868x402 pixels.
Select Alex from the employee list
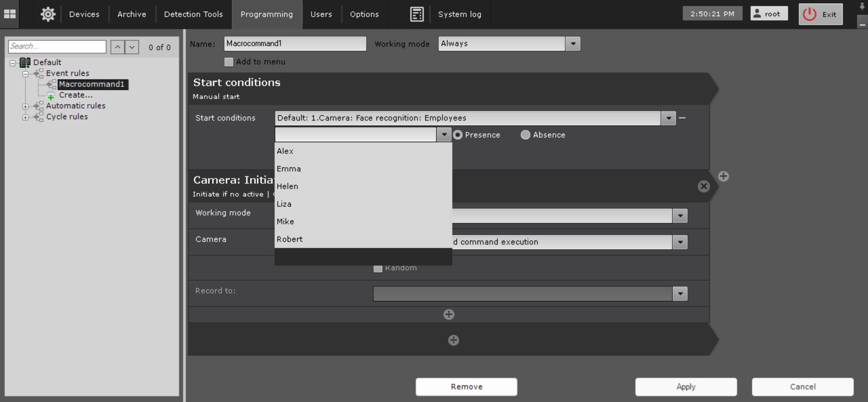[363, 151]
